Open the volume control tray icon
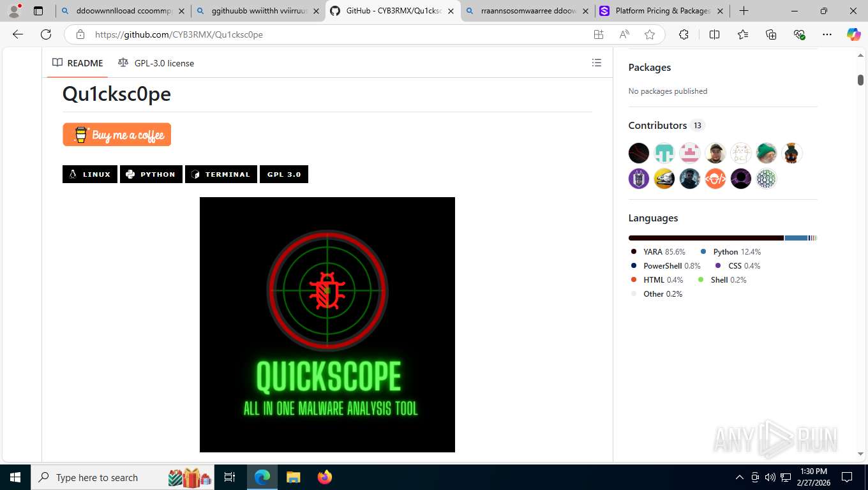 (770, 477)
